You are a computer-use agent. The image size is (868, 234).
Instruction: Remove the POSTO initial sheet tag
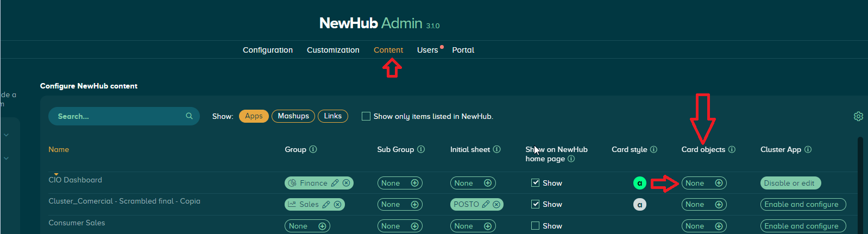click(x=496, y=205)
